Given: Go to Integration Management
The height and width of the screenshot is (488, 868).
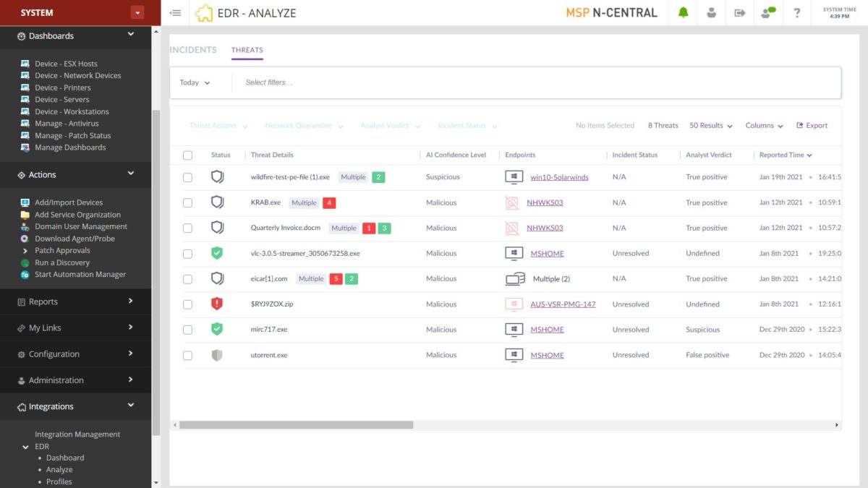Looking at the screenshot, I should pos(77,435).
